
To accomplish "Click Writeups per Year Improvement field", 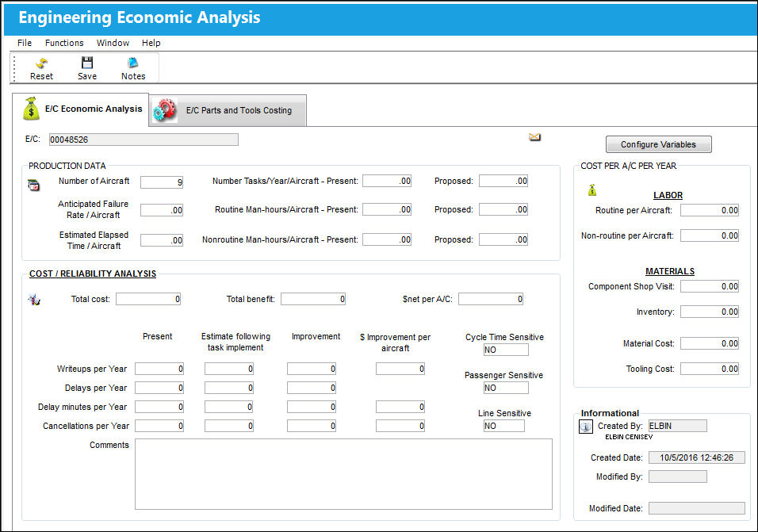I will click(312, 369).
